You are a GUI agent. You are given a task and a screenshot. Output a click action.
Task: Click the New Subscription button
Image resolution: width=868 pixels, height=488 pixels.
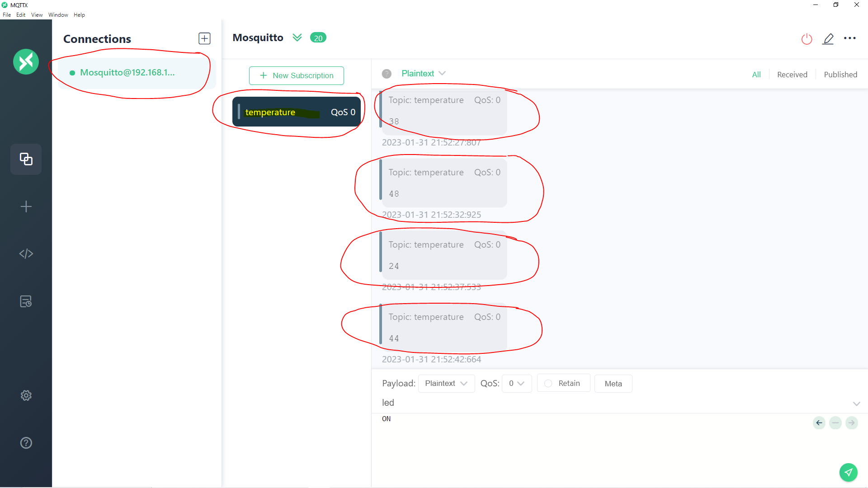pyautogui.click(x=297, y=75)
